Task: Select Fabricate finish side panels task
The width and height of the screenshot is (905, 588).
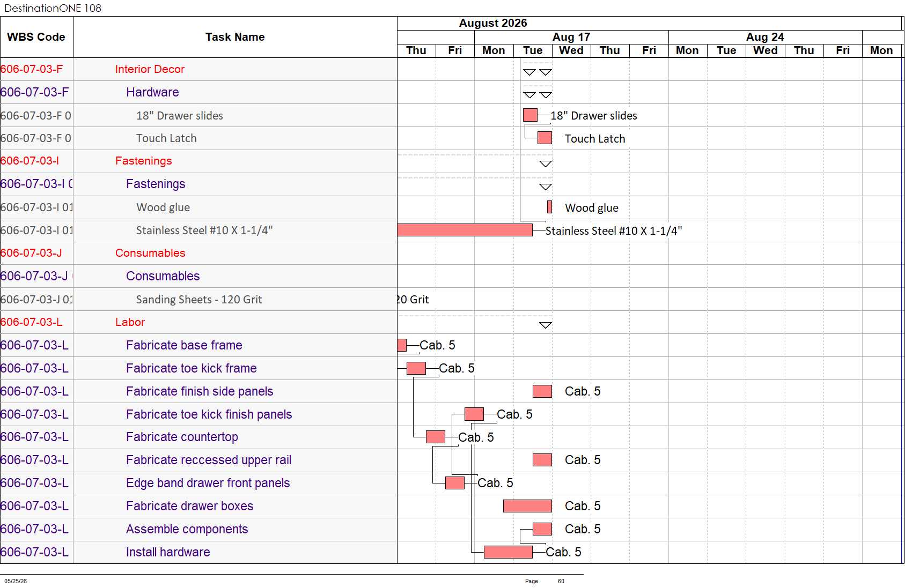Action: pyautogui.click(x=200, y=391)
